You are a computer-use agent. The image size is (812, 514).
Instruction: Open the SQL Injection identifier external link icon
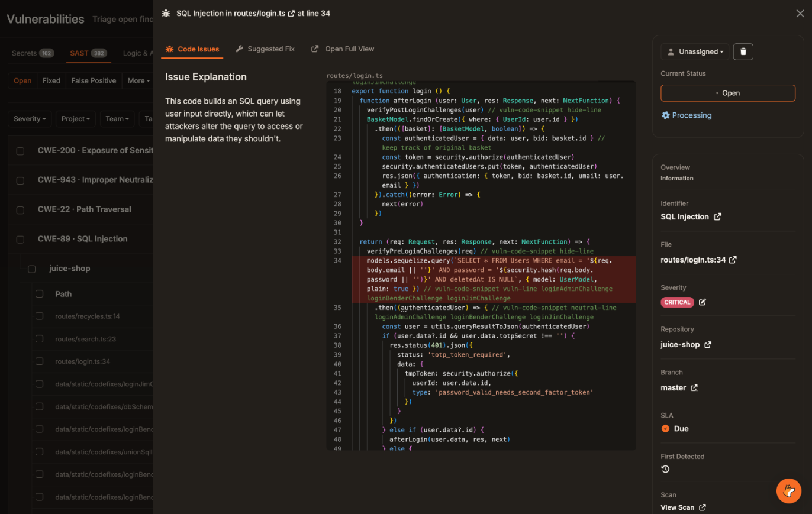click(x=718, y=216)
